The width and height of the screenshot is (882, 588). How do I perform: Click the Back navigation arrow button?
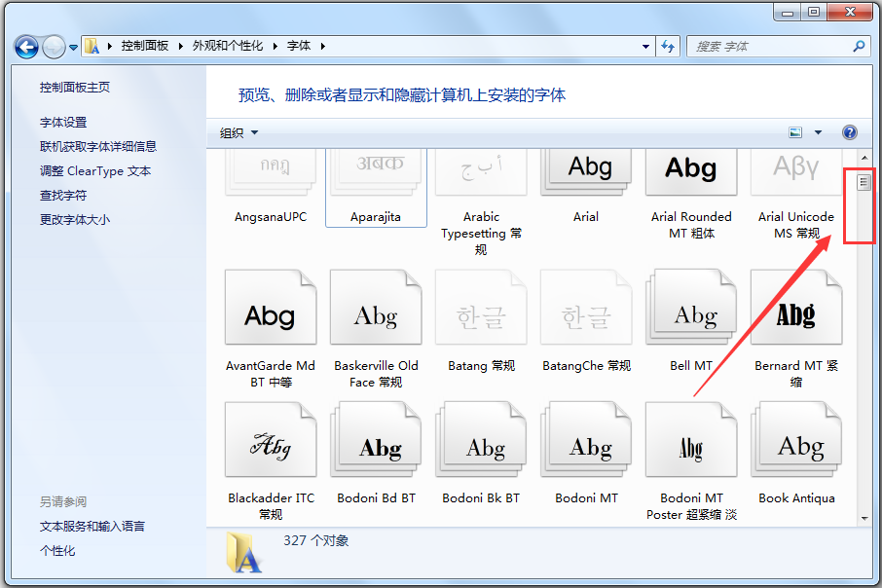26,47
